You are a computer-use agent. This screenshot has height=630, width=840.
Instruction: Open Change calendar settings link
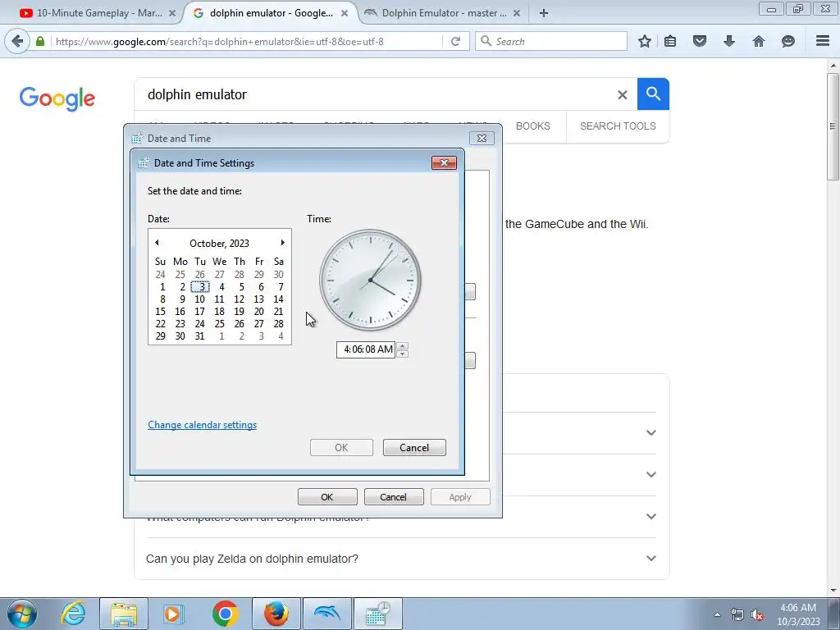[202, 425]
